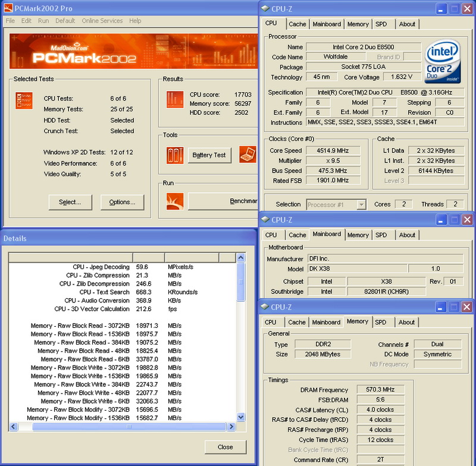Click the Memory score value 56297

[243, 104]
